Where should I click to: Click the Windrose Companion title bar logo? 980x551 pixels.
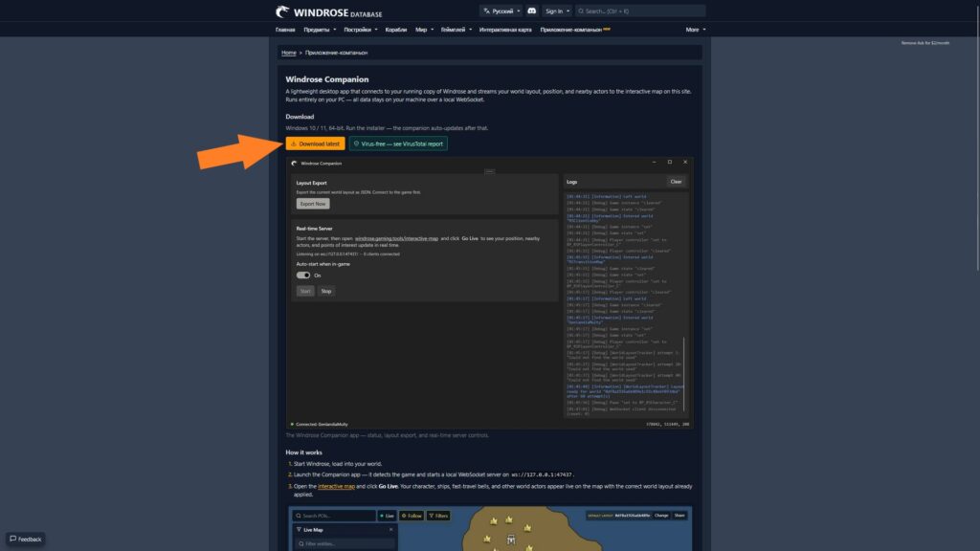point(295,163)
